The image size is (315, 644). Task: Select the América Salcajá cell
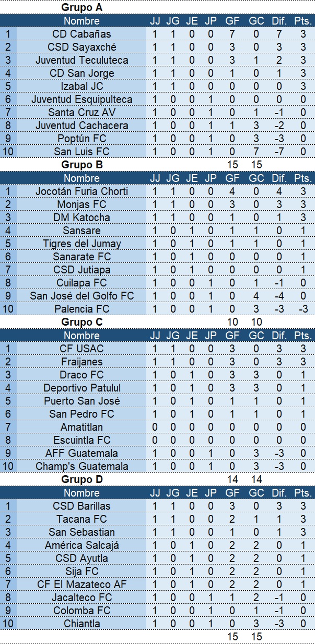coord(81,545)
